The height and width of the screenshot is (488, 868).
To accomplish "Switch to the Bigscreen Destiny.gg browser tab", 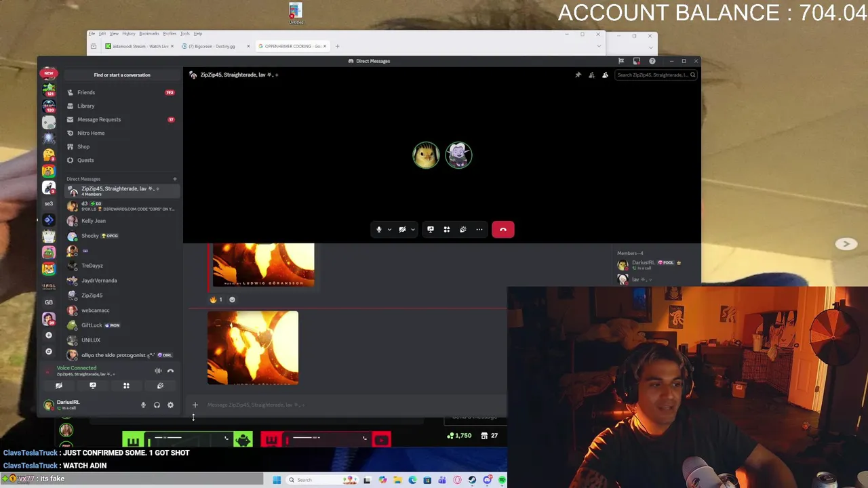I will tap(216, 46).
